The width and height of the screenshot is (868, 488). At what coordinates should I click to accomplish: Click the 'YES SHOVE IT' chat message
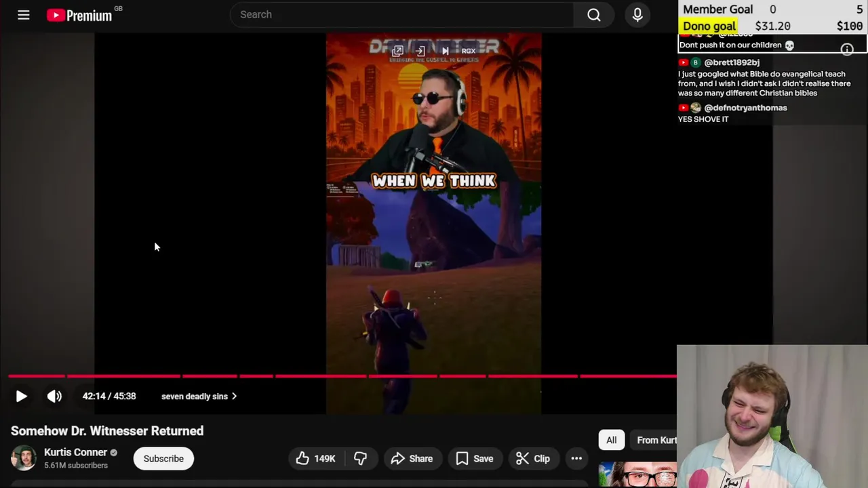(x=703, y=119)
